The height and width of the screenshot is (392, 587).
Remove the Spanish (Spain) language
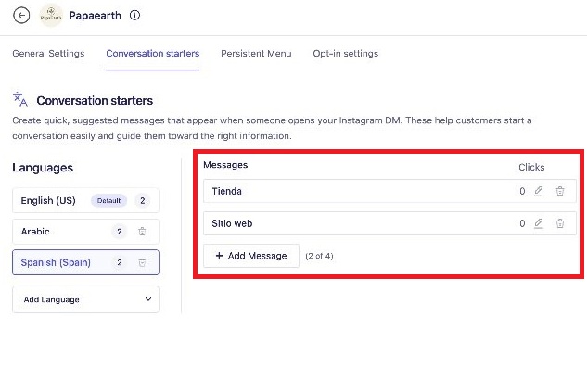pyautogui.click(x=142, y=262)
